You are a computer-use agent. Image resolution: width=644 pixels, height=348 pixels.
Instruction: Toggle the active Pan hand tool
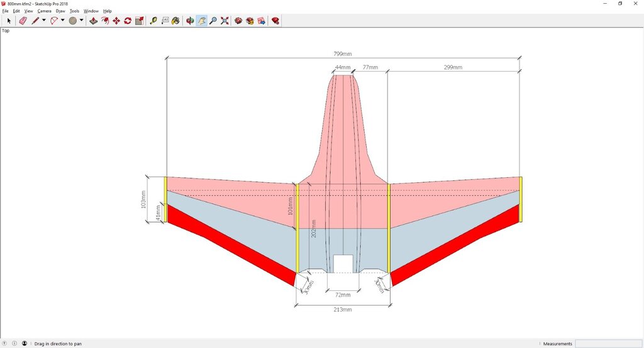click(x=202, y=21)
